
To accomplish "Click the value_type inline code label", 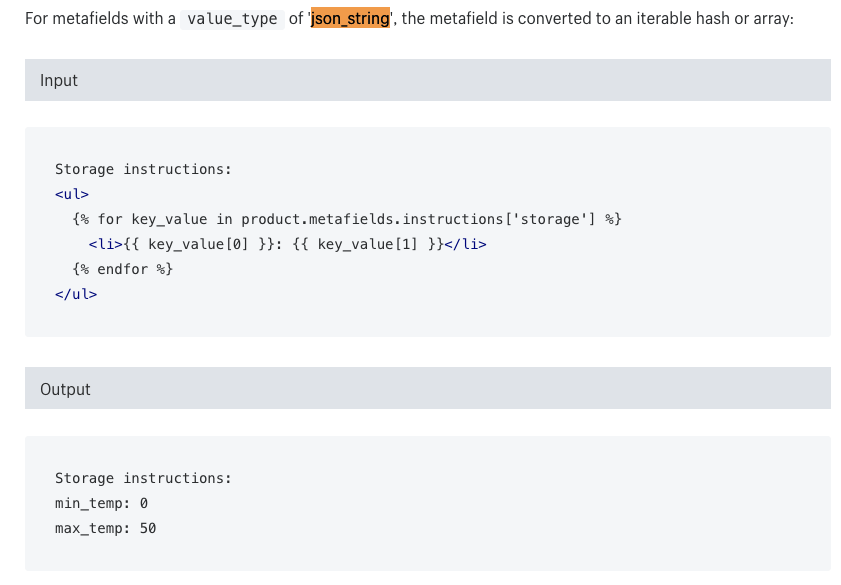I will (x=232, y=19).
